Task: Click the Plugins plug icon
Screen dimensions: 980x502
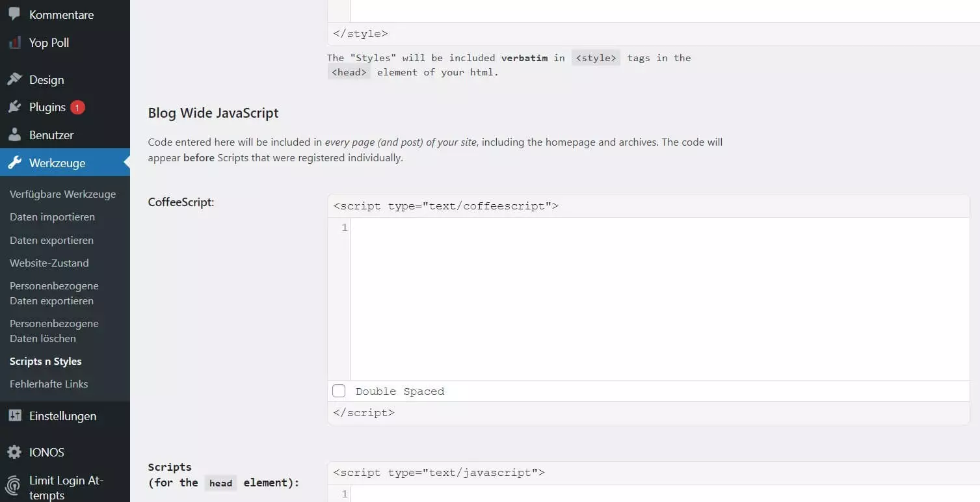Action: [x=14, y=107]
